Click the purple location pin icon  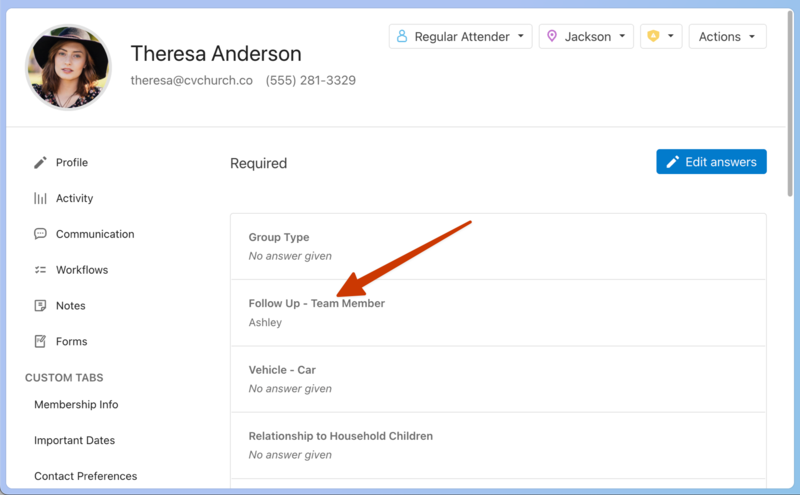click(x=552, y=36)
